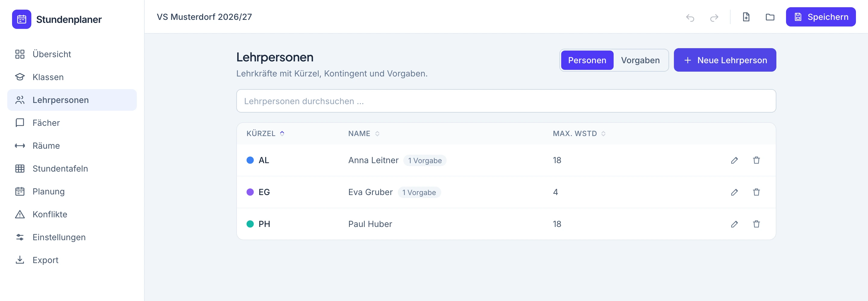Delete Eva Gruber with trash icon
The width and height of the screenshot is (868, 301).
pyautogui.click(x=756, y=192)
